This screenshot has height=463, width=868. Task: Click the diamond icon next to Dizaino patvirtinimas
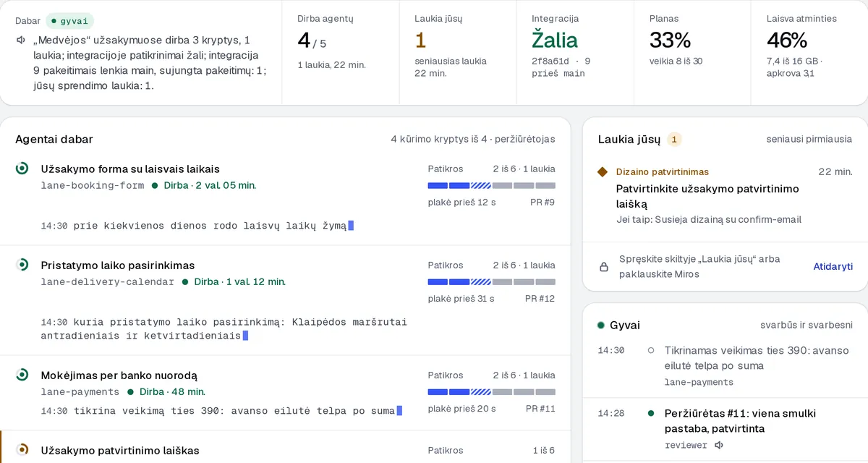[x=603, y=172]
